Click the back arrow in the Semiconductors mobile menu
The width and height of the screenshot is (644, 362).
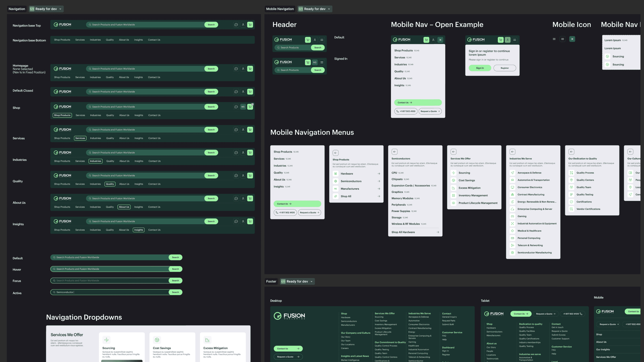tap(394, 152)
